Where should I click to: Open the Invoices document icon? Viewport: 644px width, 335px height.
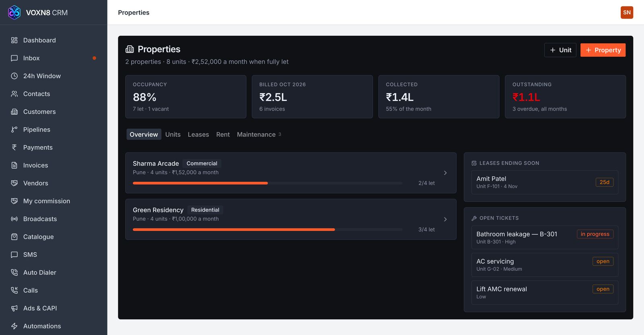pos(14,165)
